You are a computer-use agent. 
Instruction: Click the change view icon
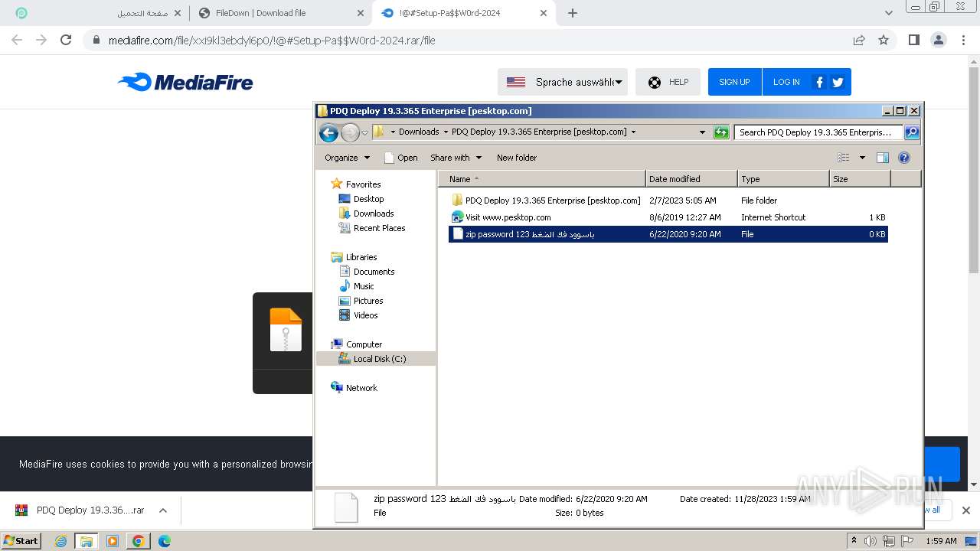click(x=844, y=158)
